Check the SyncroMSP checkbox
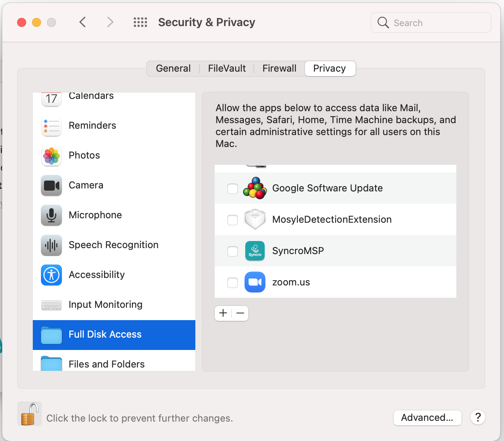 coord(233,251)
